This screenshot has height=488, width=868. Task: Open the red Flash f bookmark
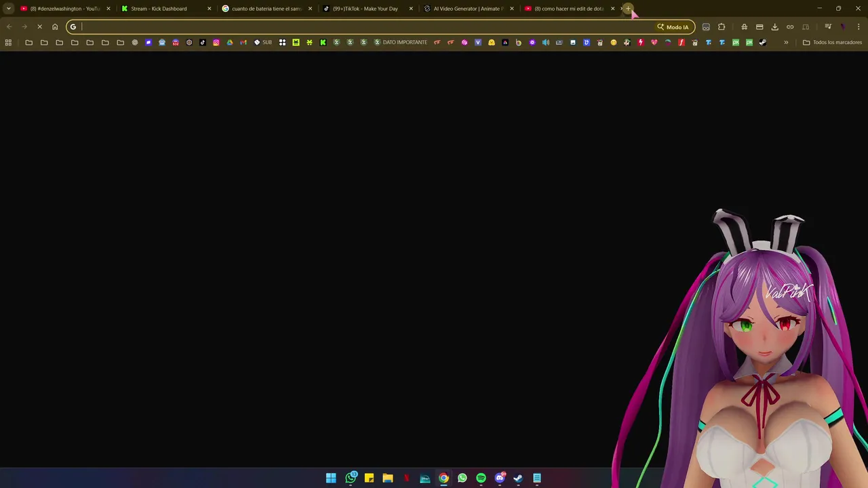tap(681, 43)
